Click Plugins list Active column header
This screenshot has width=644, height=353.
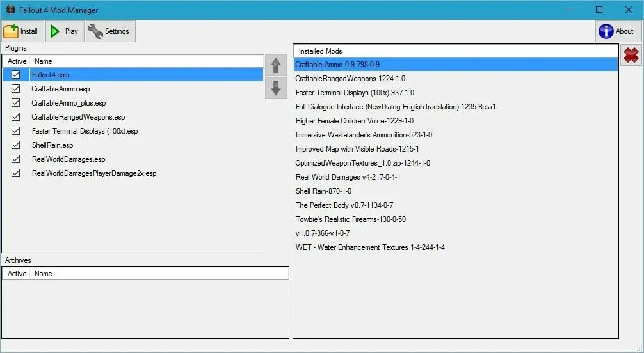point(17,61)
